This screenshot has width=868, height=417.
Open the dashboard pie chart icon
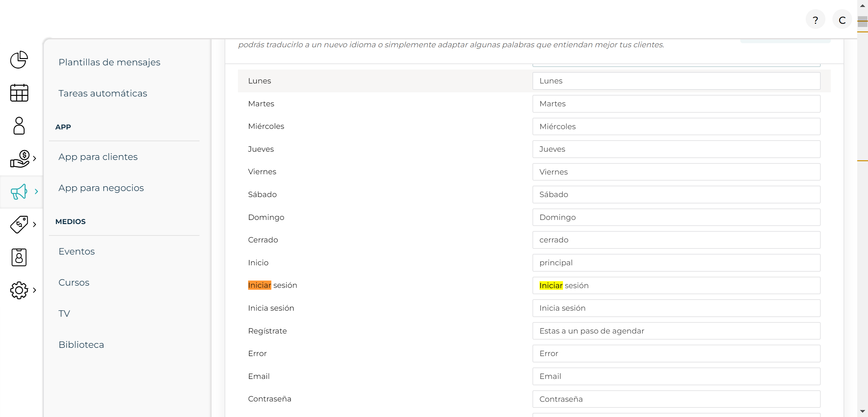pos(19,60)
